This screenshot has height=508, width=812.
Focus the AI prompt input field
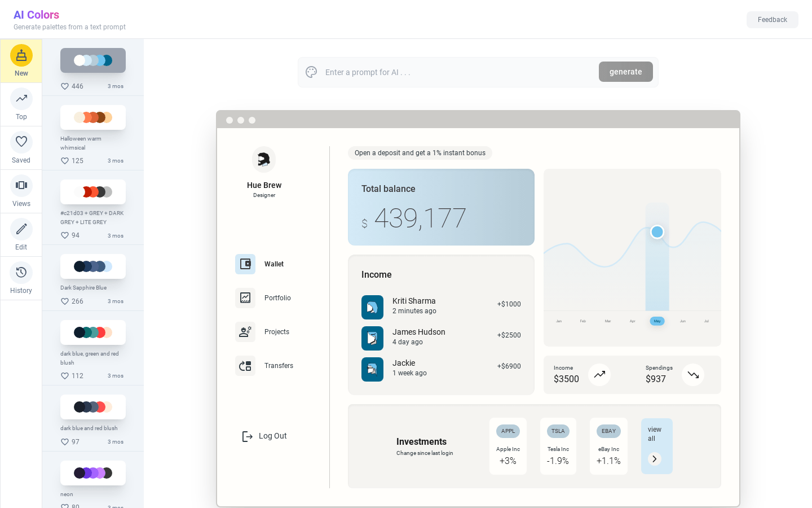coord(457,72)
